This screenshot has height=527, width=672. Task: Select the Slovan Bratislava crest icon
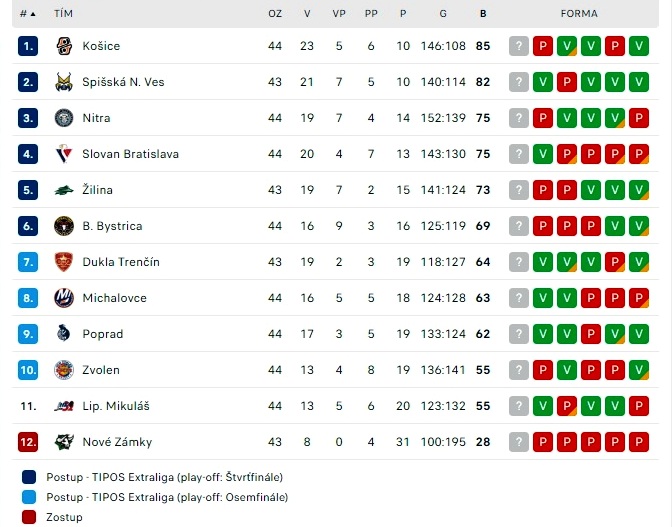64,154
